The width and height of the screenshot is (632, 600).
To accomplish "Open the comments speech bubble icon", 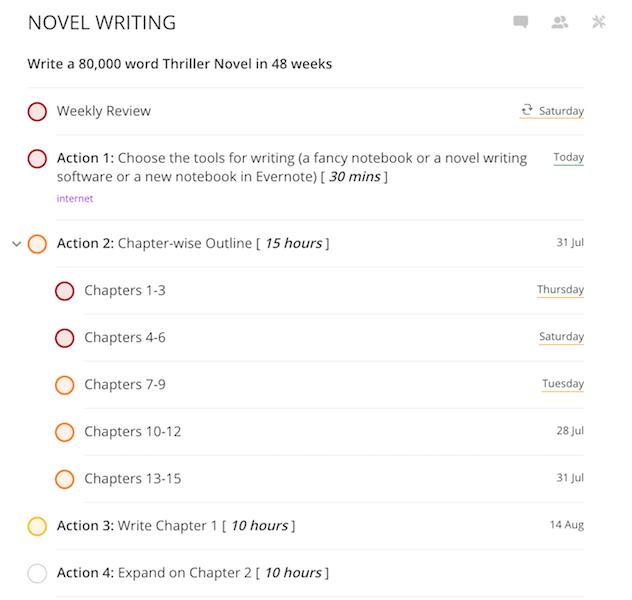I will [x=520, y=22].
